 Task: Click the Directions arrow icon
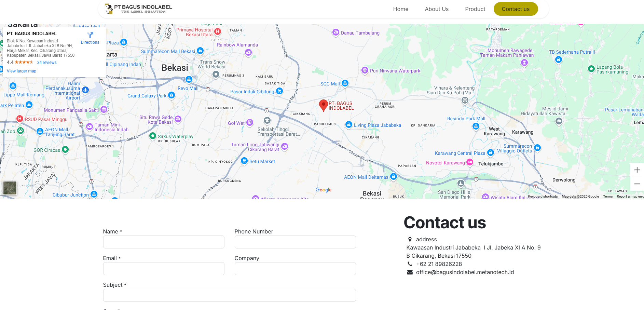click(x=90, y=35)
